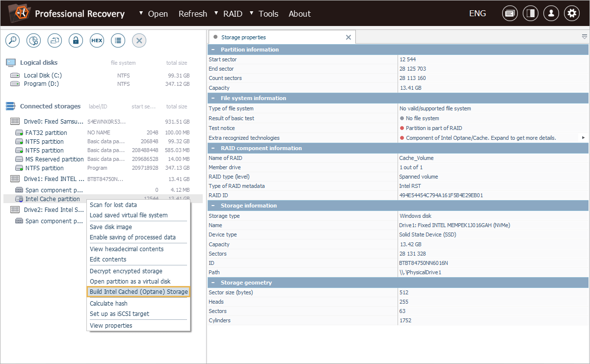Switch to the Storage properties tab
Image resolution: width=590 pixels, height=364 pixels.
(282, 37)
